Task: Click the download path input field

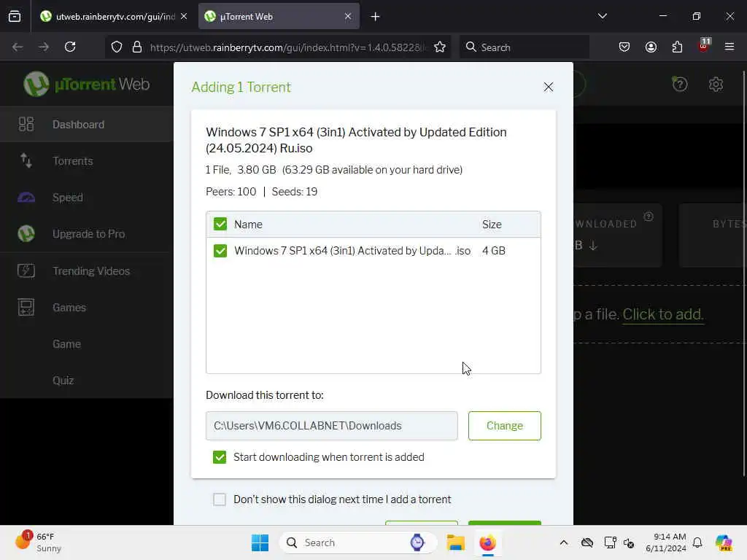Action: click(x=332, y=426)
